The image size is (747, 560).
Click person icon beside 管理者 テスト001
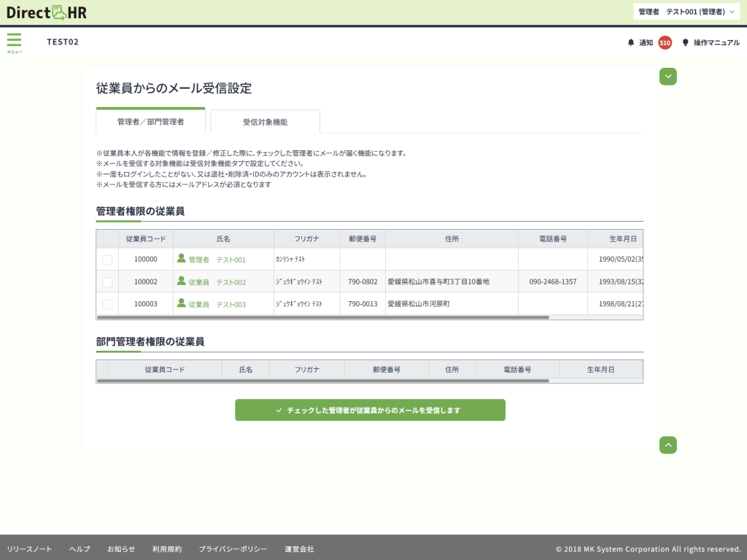click(x=181, y=259)
